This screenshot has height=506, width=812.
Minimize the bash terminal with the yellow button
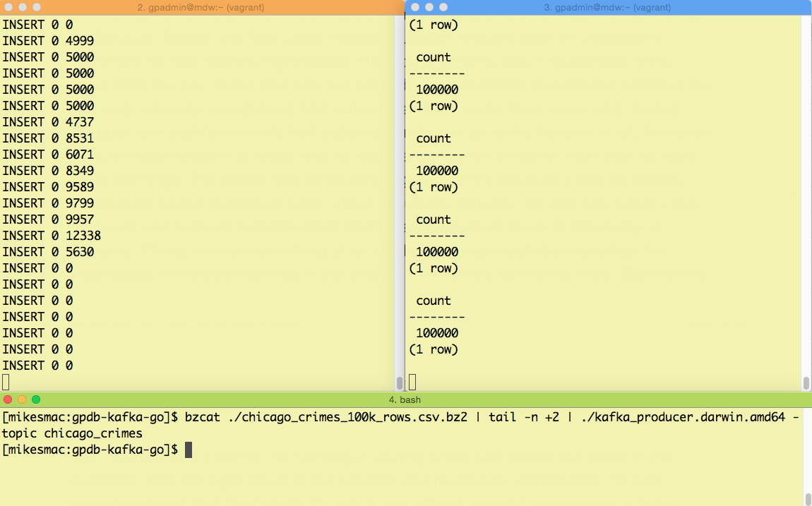(x=22, y=399)
